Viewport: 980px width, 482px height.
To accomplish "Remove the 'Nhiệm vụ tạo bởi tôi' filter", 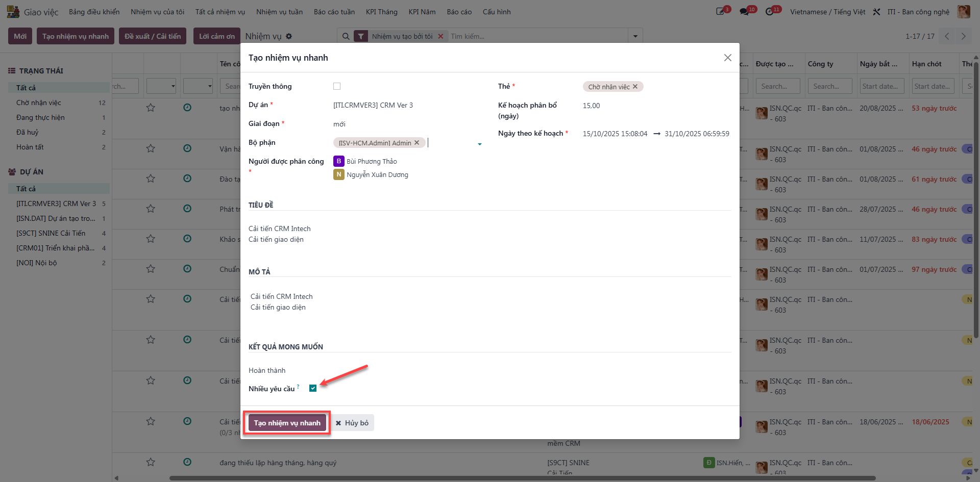I will pos(440,36).
